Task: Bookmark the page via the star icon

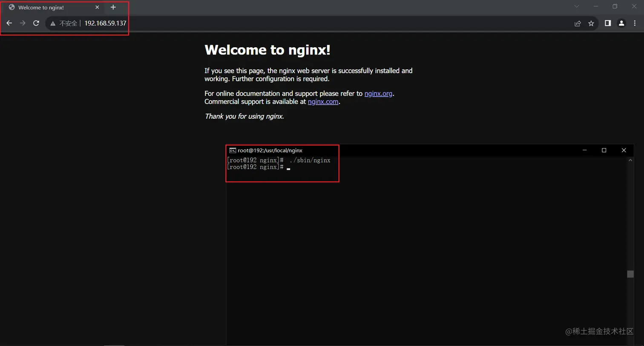Action: click(591, 23)
